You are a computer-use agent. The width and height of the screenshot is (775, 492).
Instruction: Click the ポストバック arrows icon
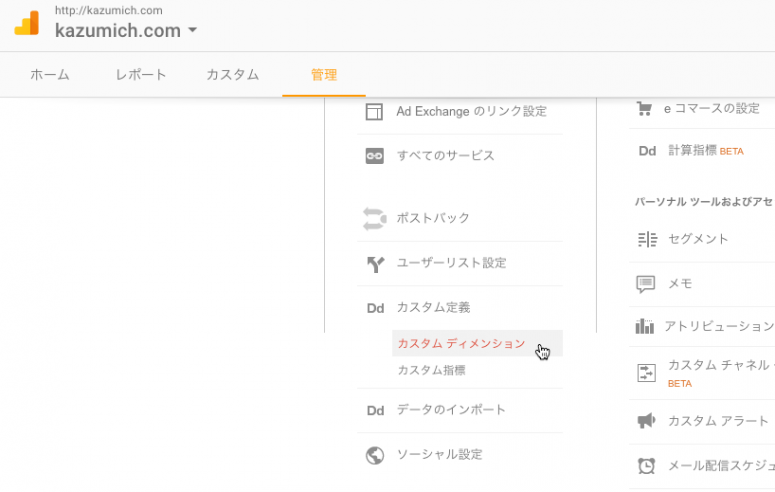point(375,218)
